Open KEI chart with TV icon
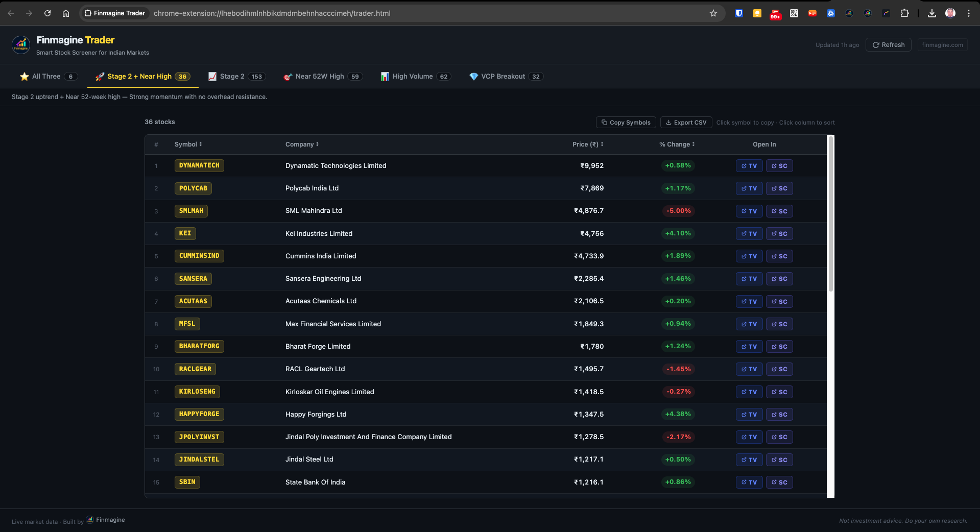 [749, 234]
